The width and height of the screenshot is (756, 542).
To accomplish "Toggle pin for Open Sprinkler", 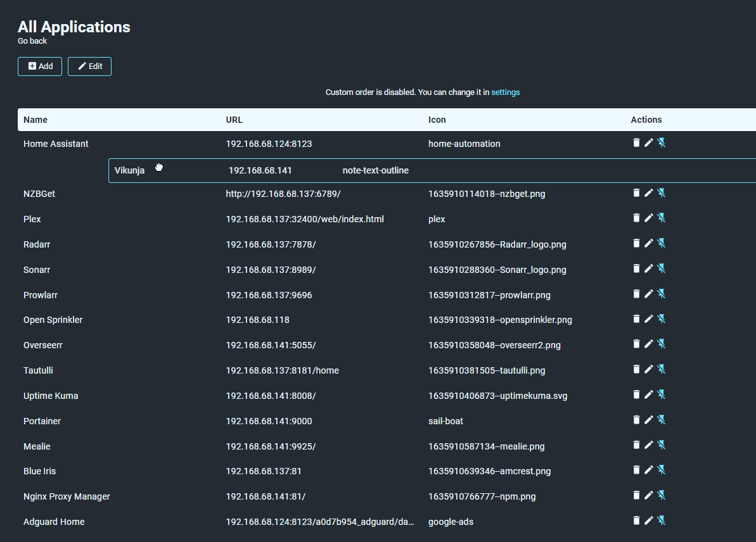I will tap(662, 319).
